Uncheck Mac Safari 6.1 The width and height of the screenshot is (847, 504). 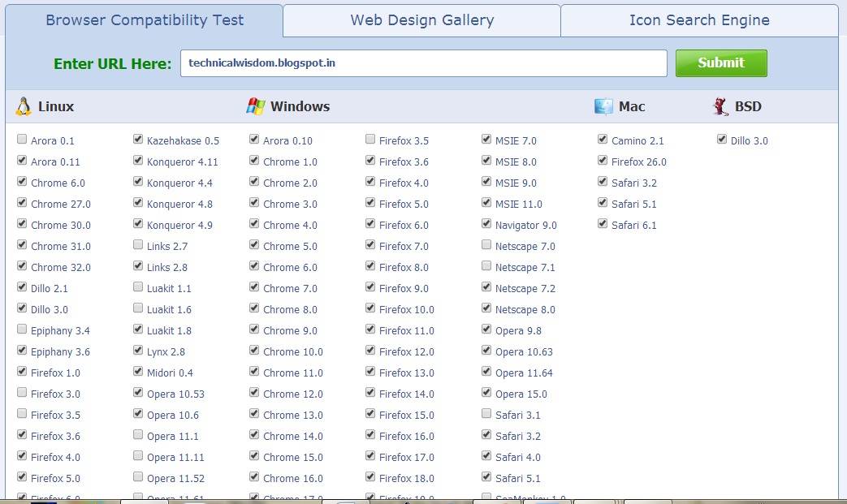(x=603, y=223)
